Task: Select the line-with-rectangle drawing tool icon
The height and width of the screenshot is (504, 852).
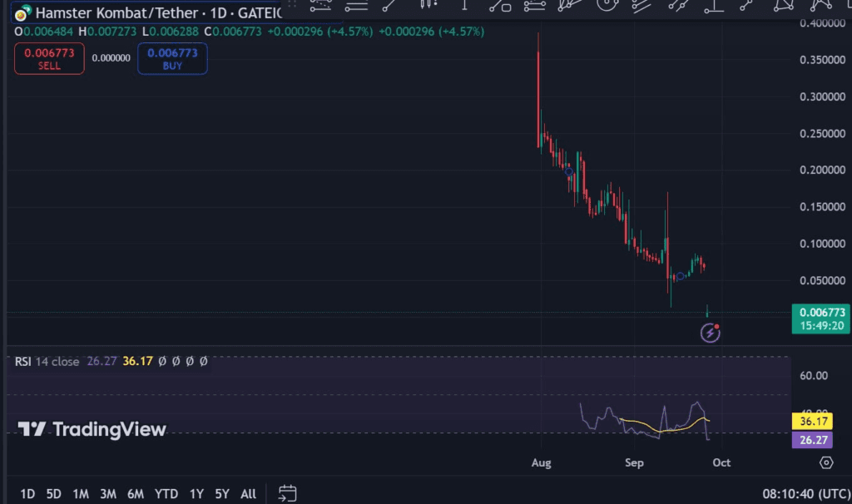Action: coord(500,6)
